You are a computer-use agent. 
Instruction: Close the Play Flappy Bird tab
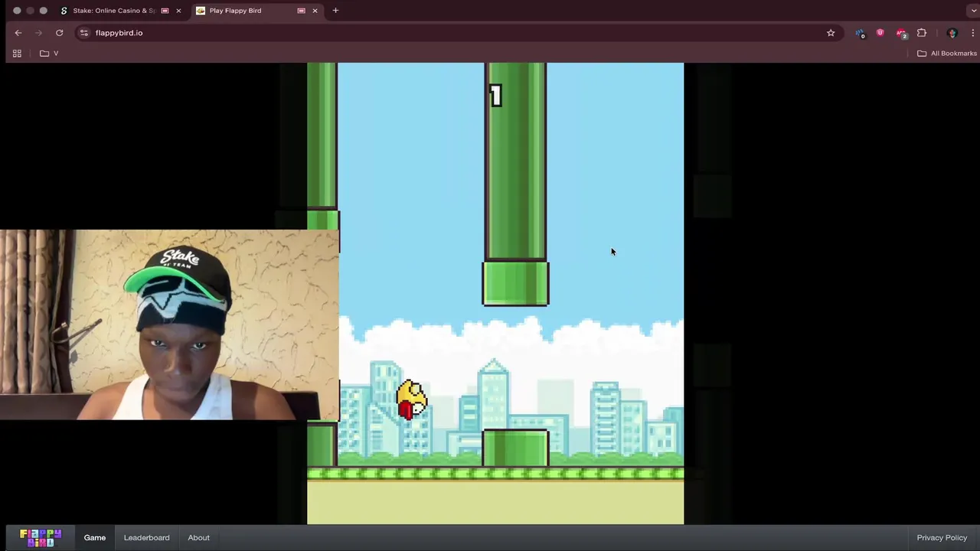click(x=315, y=11)
